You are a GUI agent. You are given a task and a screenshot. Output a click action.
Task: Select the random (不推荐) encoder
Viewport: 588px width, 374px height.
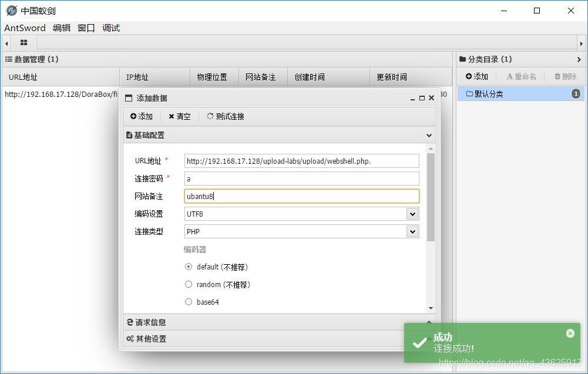pos(189,284)
